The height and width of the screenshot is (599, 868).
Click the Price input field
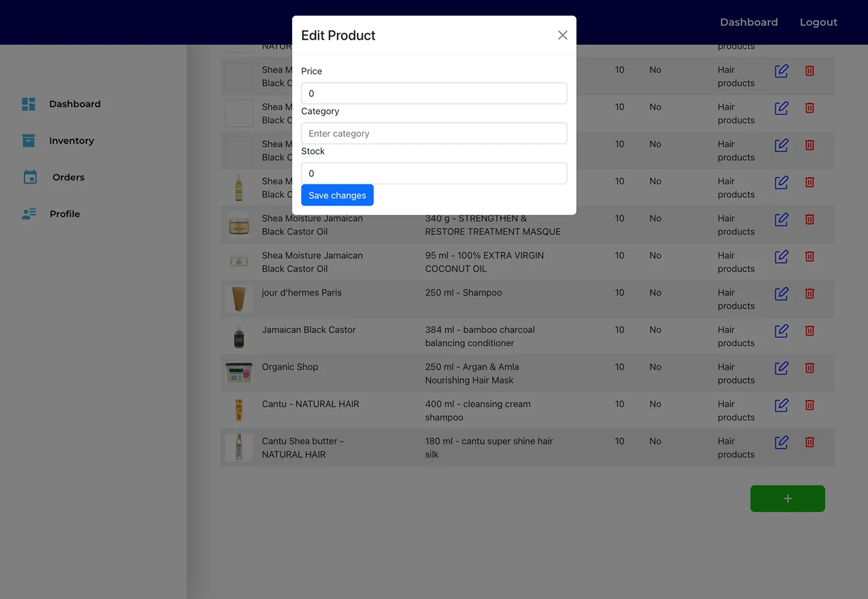pos(434,94)
